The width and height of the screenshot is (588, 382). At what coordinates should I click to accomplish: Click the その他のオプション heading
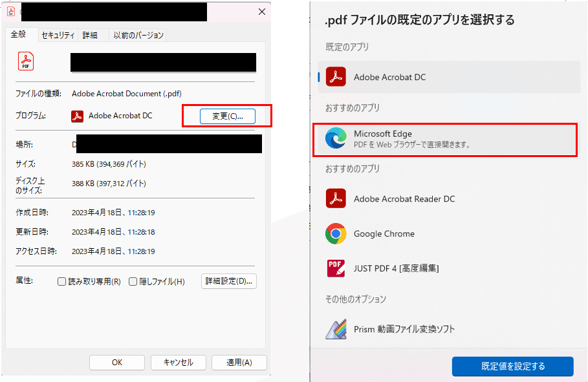pos(356,299)
